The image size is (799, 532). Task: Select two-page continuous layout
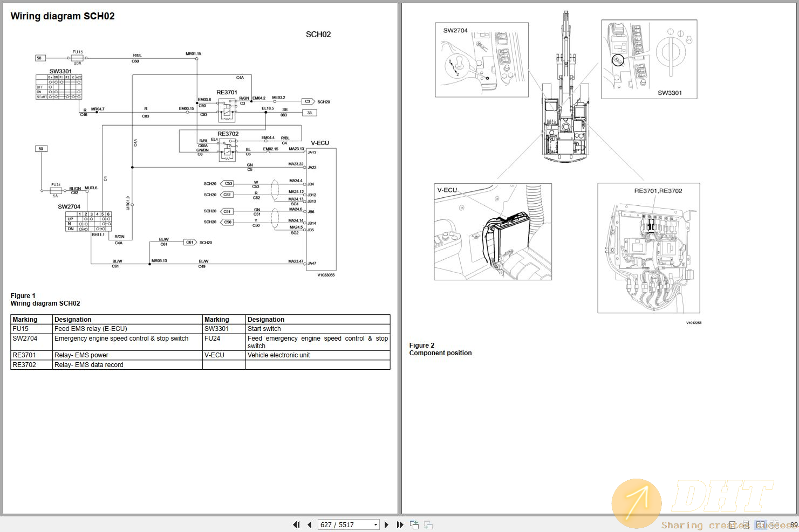pyautogui.click(x=775, y=524)
